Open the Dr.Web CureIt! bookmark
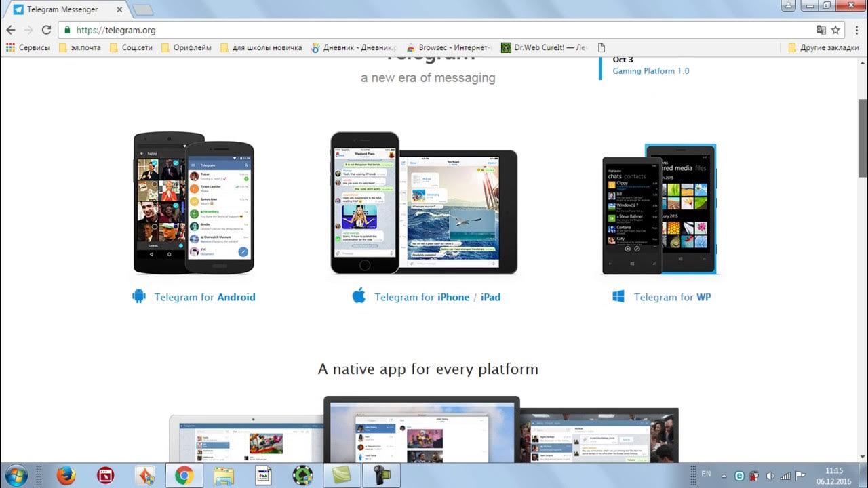This screenshot has width=868, height=488. [544, 47]
